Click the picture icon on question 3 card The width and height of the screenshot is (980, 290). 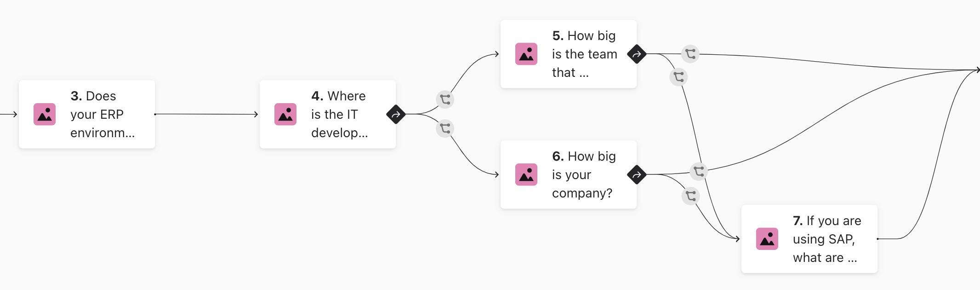click(45, 114)
